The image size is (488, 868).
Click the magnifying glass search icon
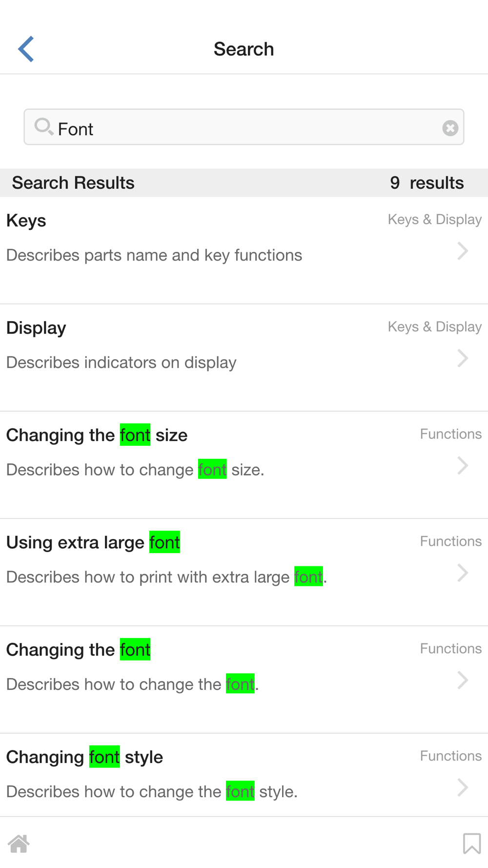[43, 127]
